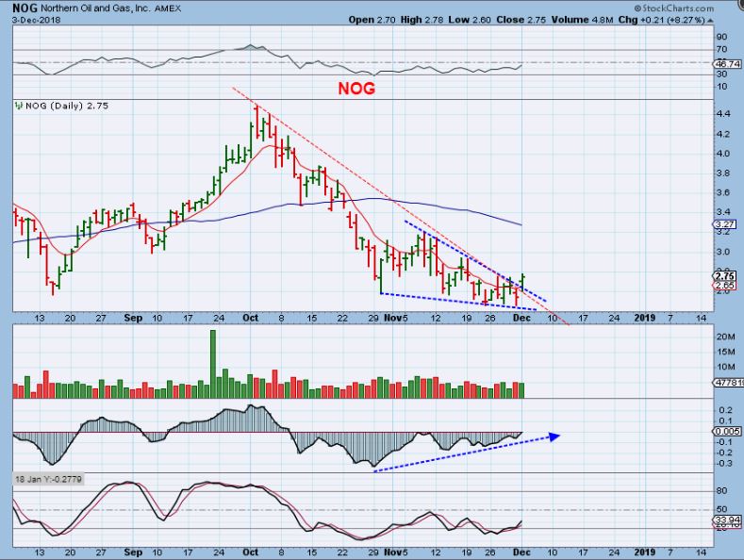The height and width of the screenshot is (560, 744).
Task: Click the 70 level on RSI axis
Action: (721, 49)
